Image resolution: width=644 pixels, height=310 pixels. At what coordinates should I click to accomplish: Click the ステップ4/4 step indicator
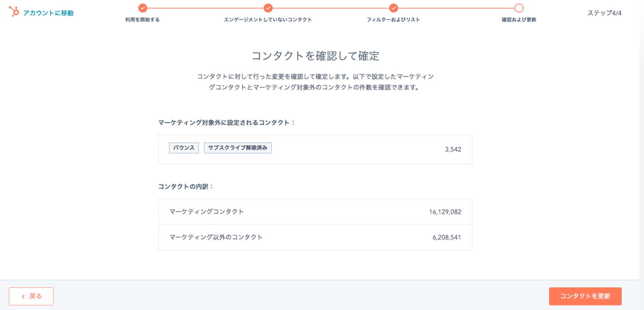pos(604,13)
